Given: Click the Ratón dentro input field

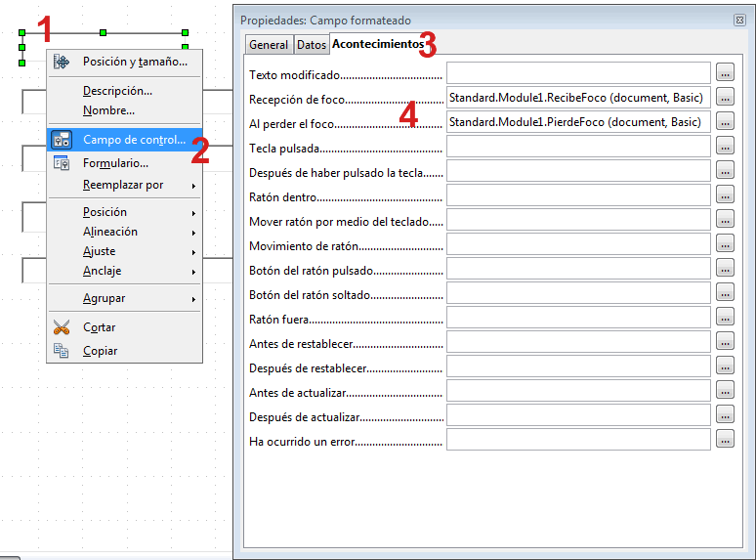Looking at the screenshot, I should click(x=578, y=194).
